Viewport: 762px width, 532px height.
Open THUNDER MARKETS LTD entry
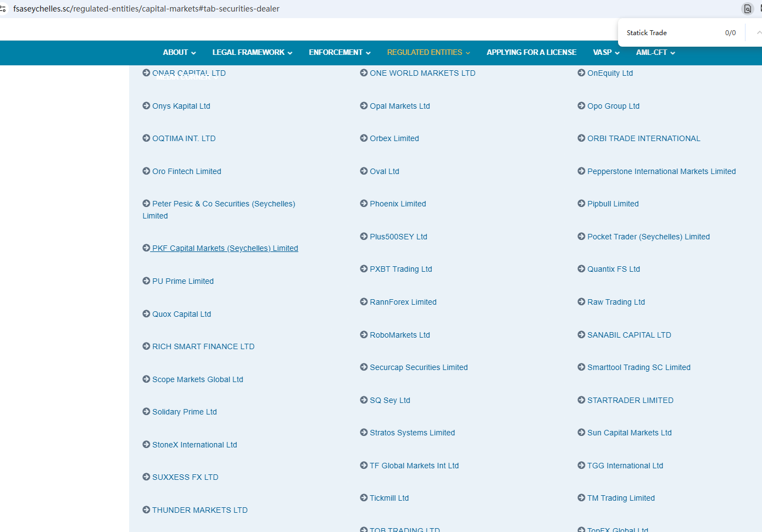[x=200, y=510]
